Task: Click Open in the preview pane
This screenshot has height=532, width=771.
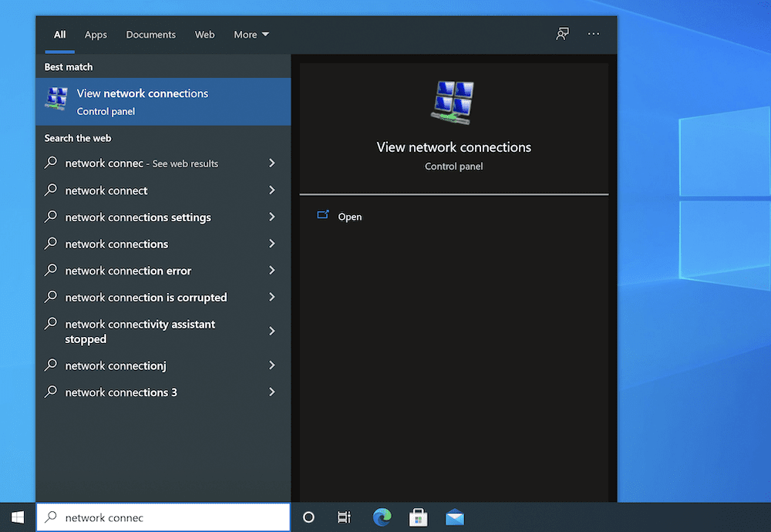Action: (x=349, y=217)
